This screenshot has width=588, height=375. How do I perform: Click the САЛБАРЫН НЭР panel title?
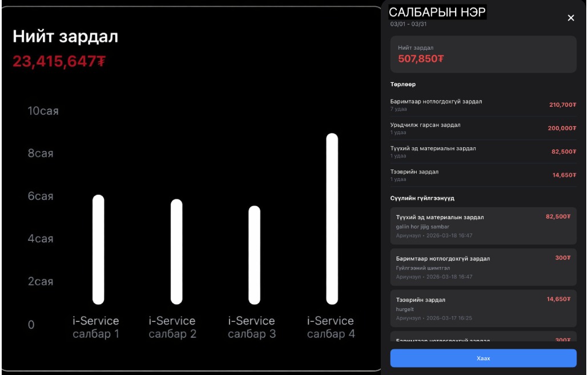coord(438,13)
